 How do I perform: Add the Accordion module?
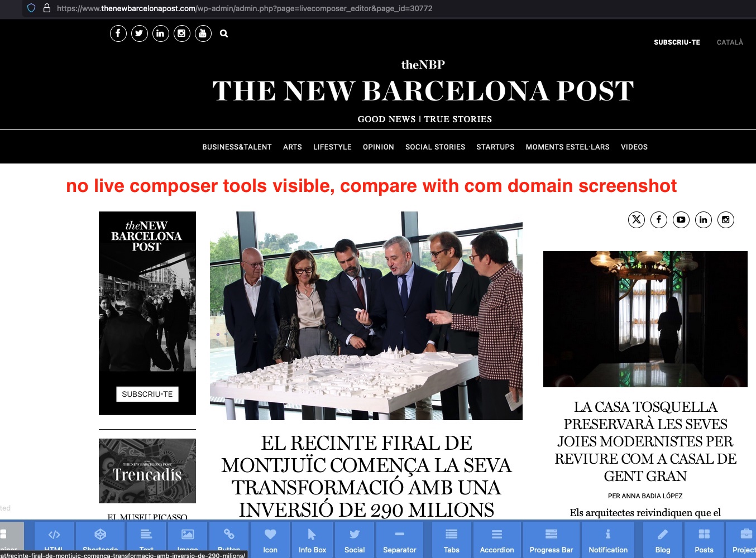pos(497,540)
